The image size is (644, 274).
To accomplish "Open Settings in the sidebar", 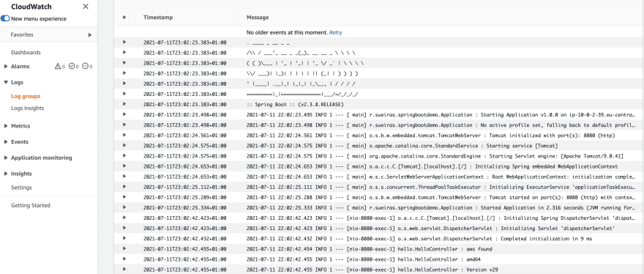I will (21, 188).
